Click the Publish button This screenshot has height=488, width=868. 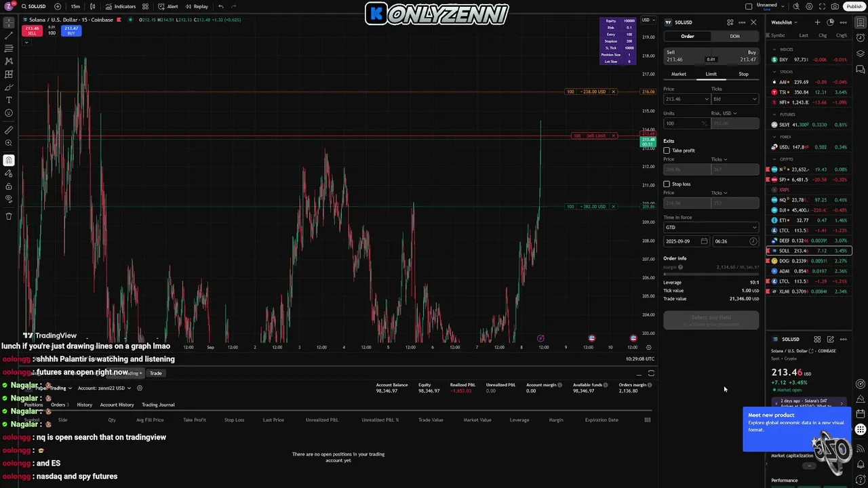(854, 6)
